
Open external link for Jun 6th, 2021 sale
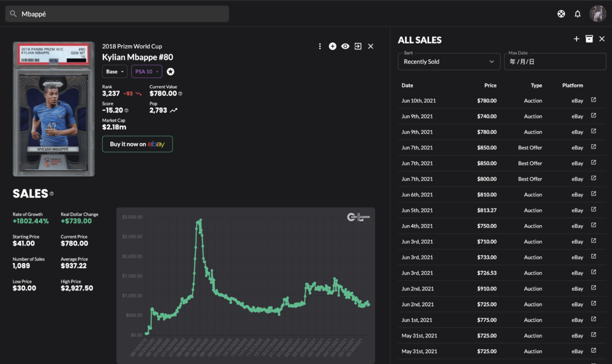(593, 194)
